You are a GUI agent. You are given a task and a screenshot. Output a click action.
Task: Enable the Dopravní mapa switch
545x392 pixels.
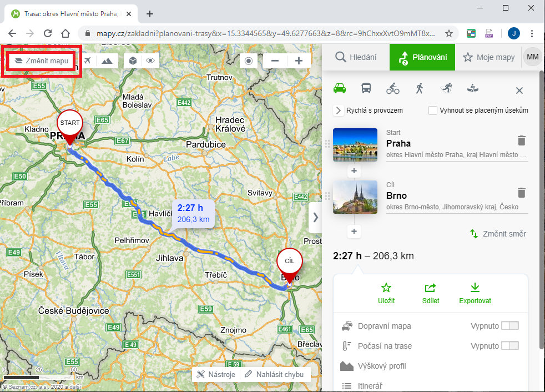pyautogui.click(x=509, y=326)
